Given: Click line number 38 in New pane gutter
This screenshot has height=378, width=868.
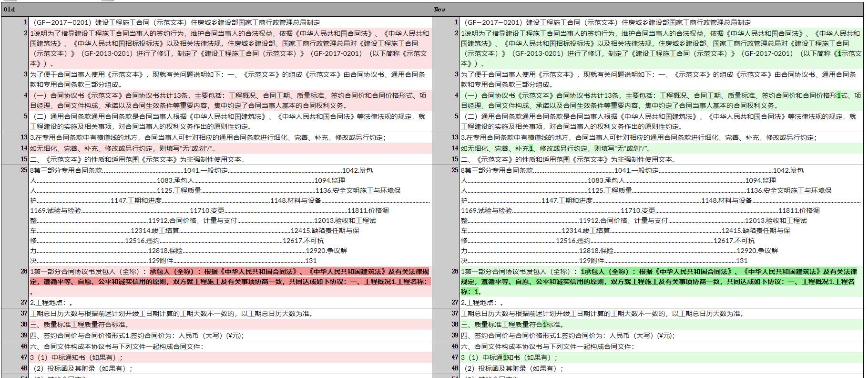Looking at the screenshot, I should (455, 325).
